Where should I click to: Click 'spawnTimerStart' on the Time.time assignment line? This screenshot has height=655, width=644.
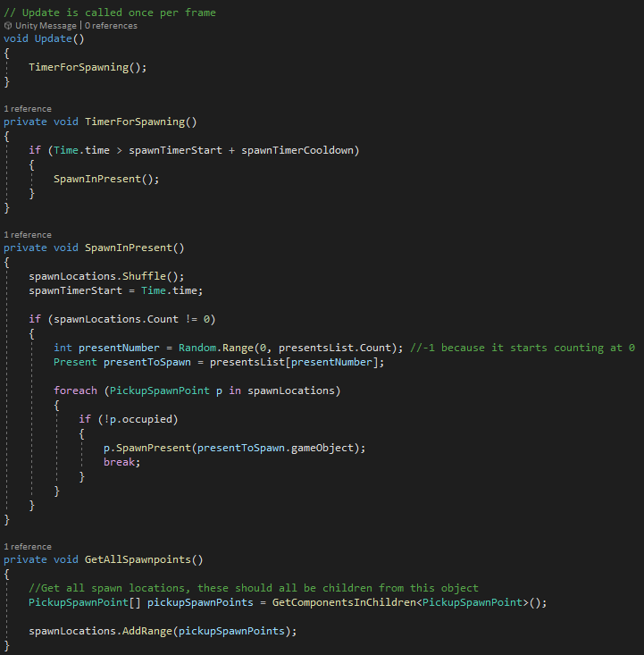tap(76, 290)
